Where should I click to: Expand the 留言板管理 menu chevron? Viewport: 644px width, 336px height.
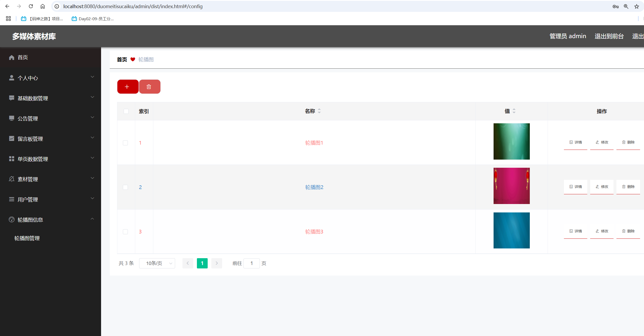click(92, 138)
